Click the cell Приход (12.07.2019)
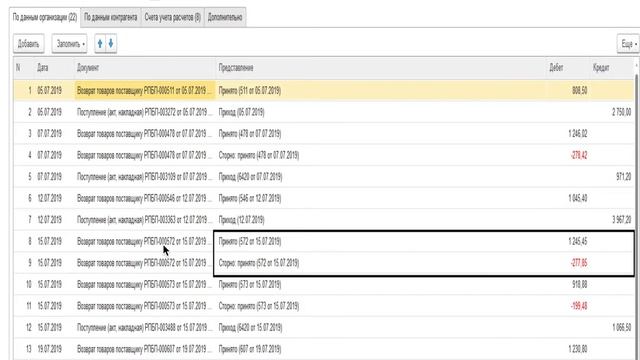The image size is (640, 360). click(242, 220)
